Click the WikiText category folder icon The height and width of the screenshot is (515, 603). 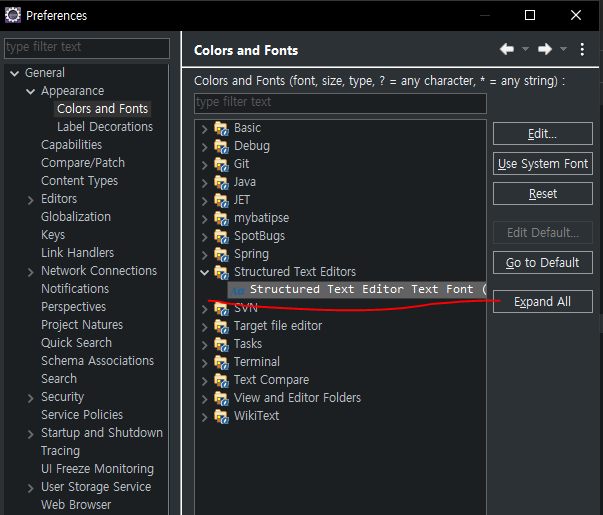coord(221,416)
